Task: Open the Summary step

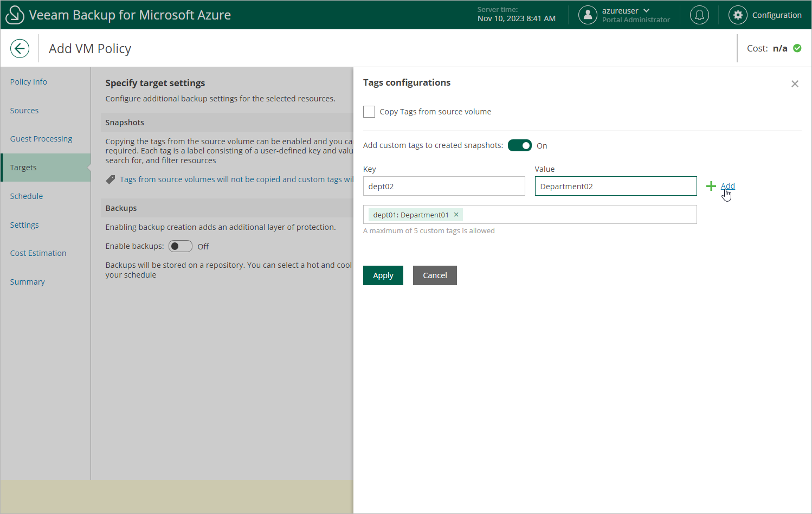Action: [28, 282]
